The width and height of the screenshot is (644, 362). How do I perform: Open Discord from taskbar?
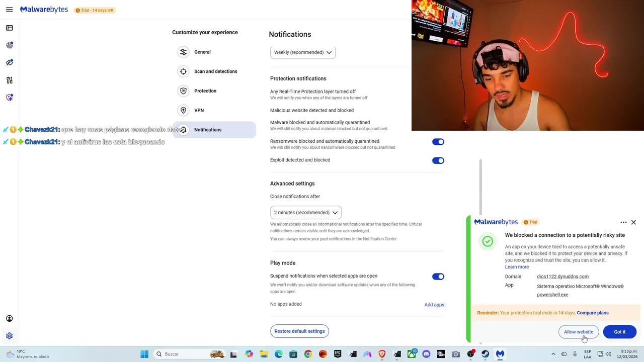pyautogui.click(x=426, y=354)
